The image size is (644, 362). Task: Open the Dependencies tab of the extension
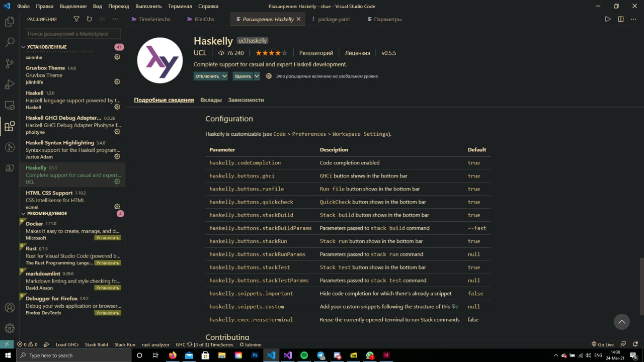[246, 100]
